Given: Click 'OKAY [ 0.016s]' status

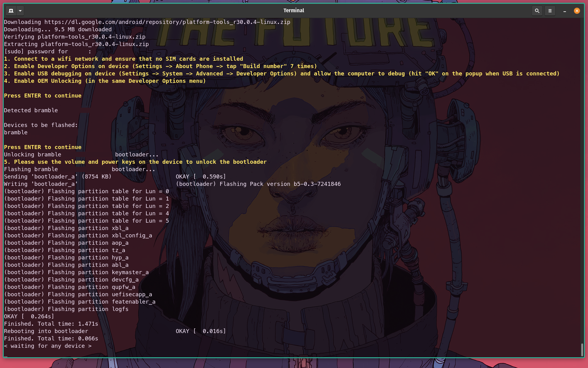Looking at the screenshot, I should [201, 331].
